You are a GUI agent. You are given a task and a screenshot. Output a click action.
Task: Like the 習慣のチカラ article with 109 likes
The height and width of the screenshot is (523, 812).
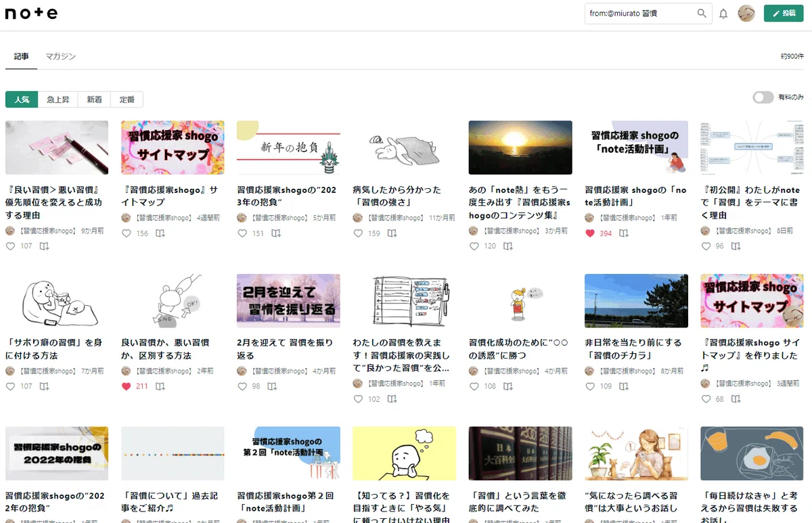[x=589, y=386]
